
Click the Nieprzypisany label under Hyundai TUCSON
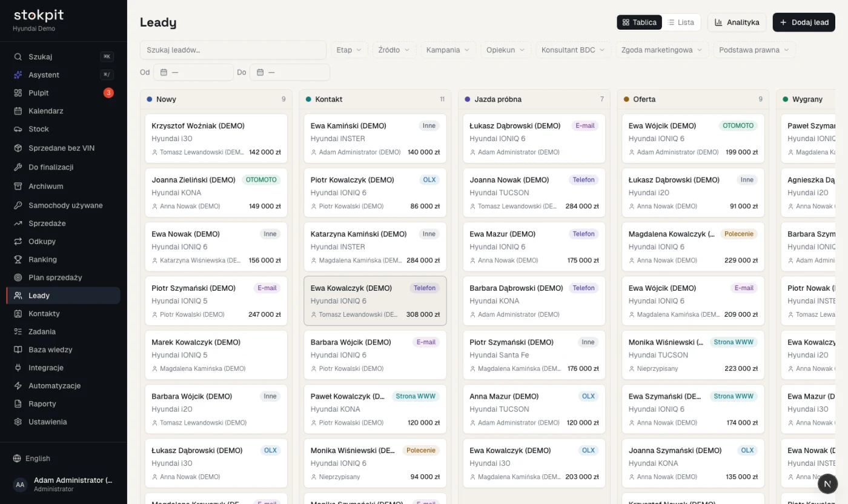657,368
